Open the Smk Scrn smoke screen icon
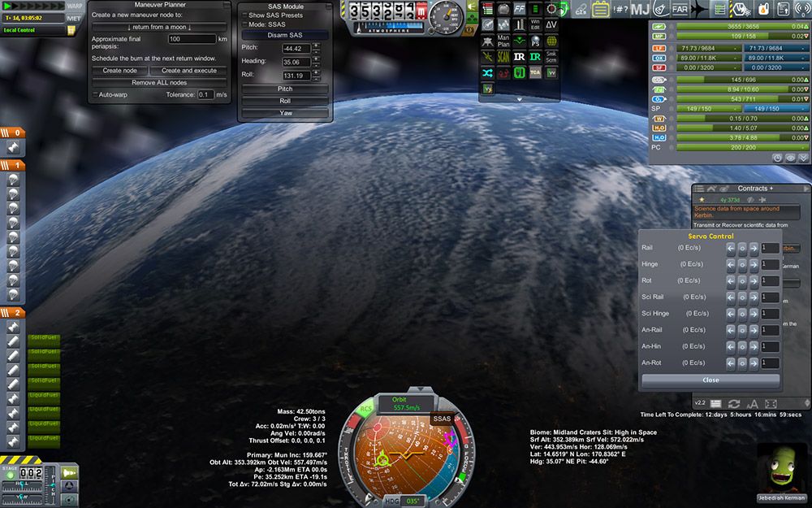The width and height of the screenshot is (812, 508). pos(551,57)
